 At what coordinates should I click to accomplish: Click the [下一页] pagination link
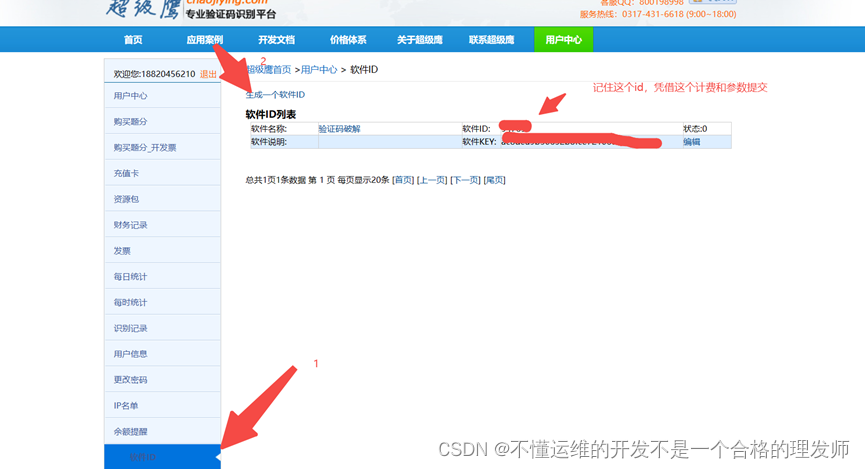coord(465,180)
